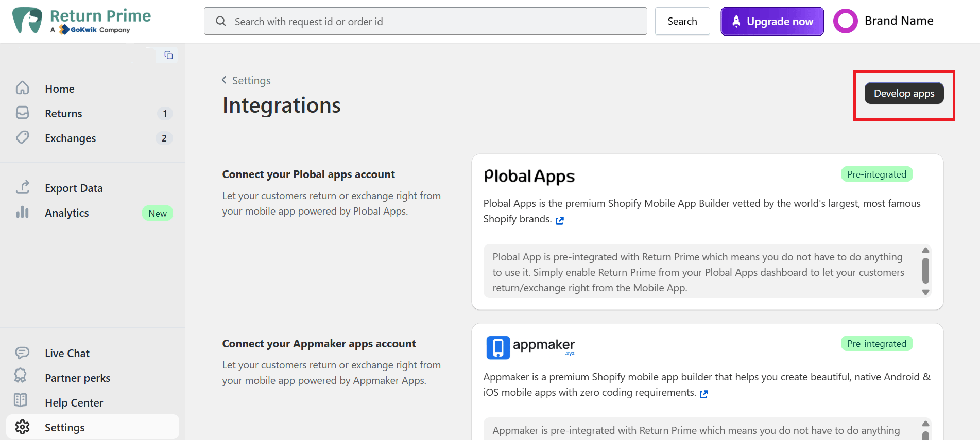Click the Return Prime logo
The image size is (980, 440).
[81, 21]
